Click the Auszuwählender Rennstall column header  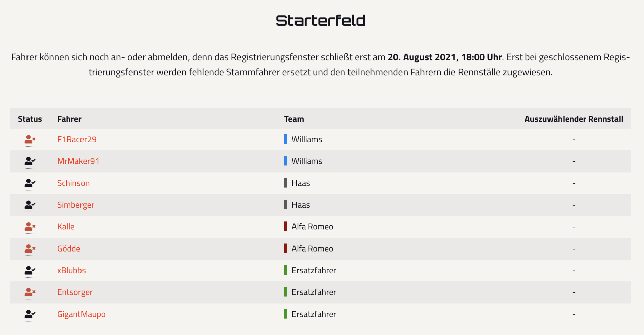pos(574,119)
